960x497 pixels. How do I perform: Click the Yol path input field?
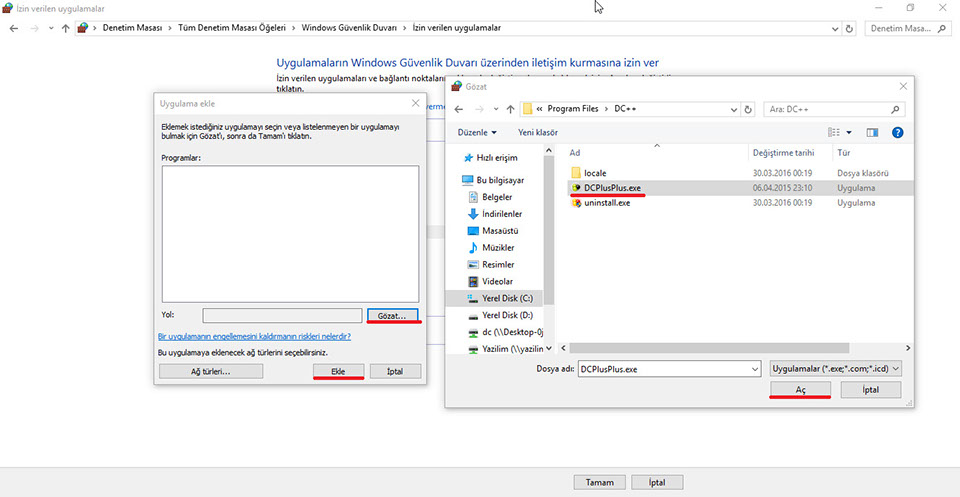[282, 315]
